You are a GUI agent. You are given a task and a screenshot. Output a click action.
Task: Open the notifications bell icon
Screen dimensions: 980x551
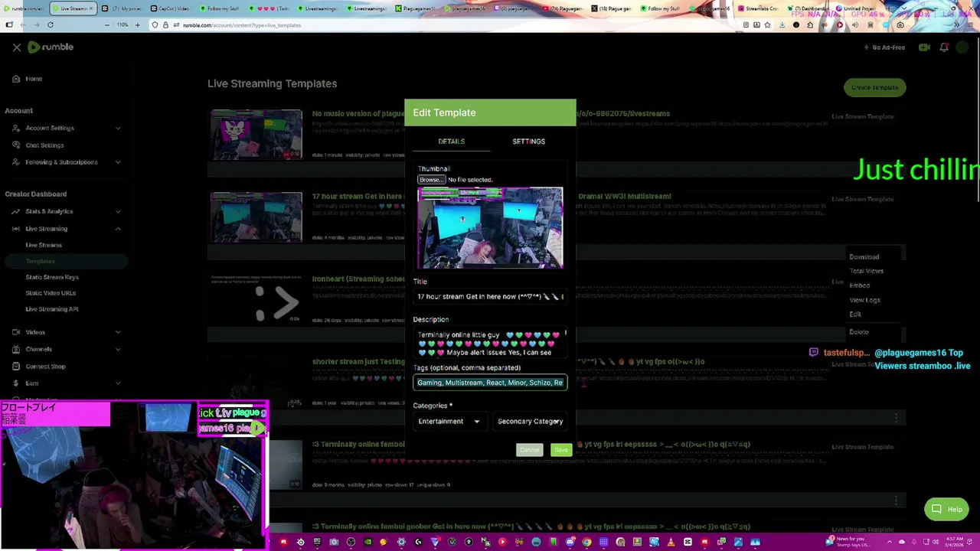click(944, 47)
